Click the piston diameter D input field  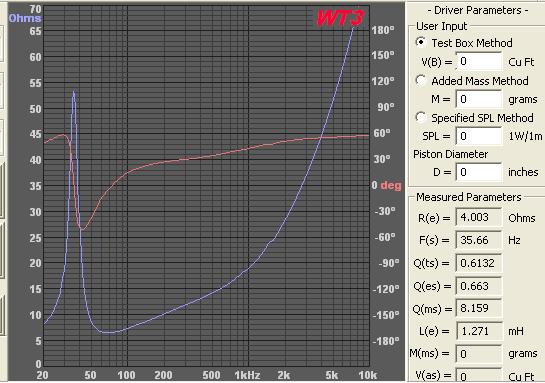pyautogui.click(x=479, y=172)
